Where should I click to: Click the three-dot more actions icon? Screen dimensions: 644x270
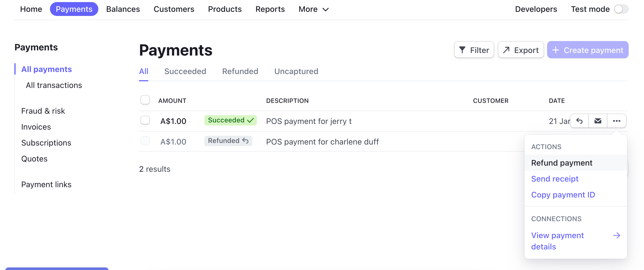coord(616,121)
